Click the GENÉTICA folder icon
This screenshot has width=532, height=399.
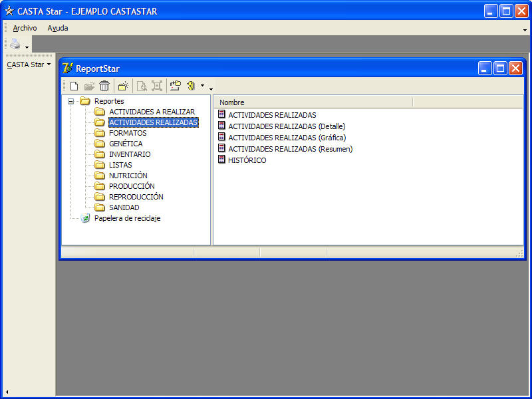100,143
